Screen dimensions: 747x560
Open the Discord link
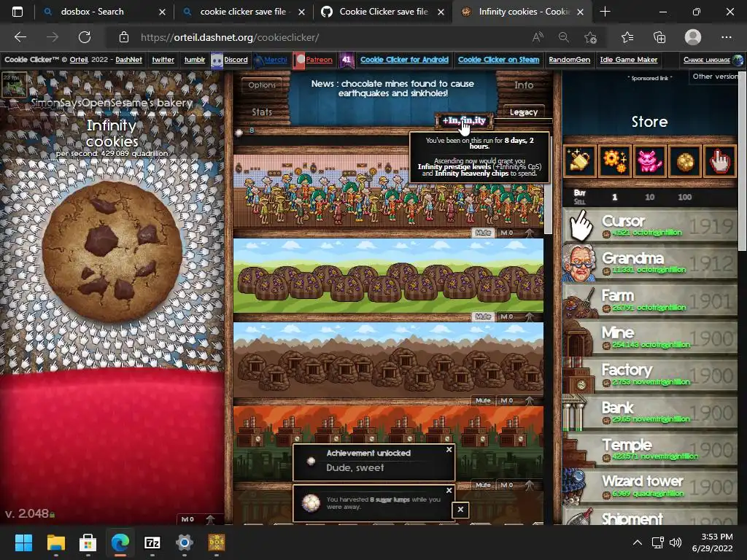(x=236, y=60)
